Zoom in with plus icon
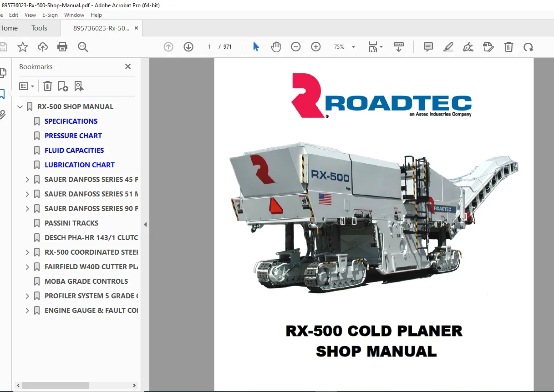554x392 pixels. click(x=316, y=47)
